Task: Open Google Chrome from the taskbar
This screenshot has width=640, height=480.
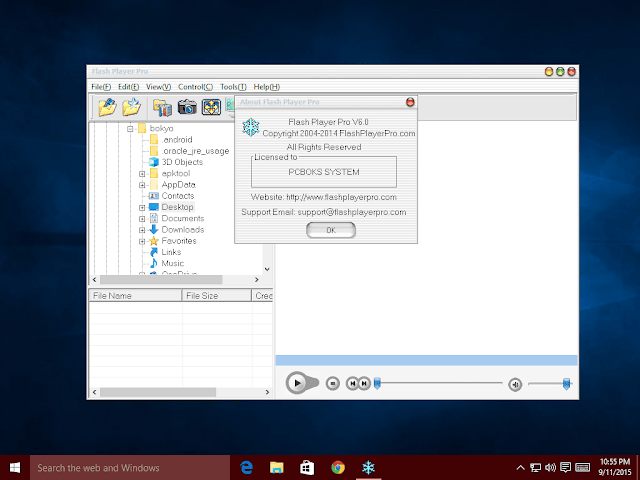Action: pos(338,467)
